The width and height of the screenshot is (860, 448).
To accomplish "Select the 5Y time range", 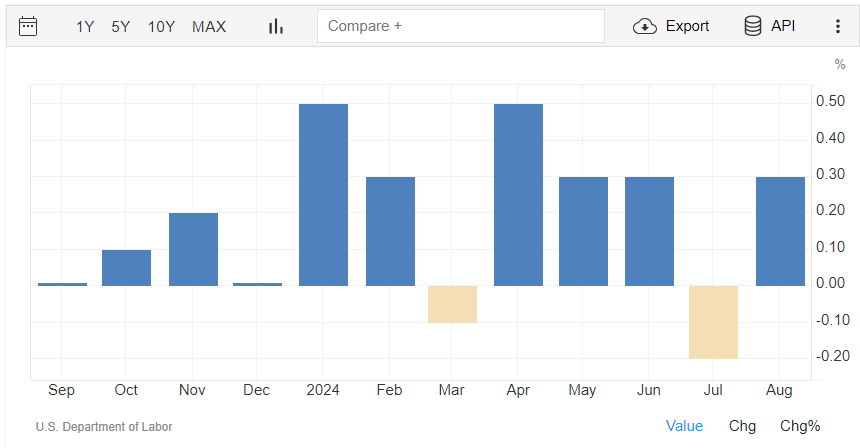I will click(121, 27).
